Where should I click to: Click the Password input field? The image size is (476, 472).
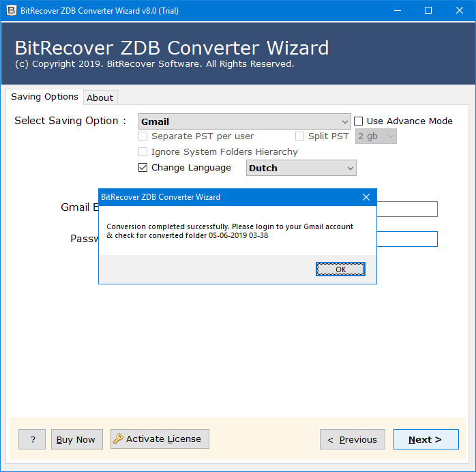tap(407, 239)
